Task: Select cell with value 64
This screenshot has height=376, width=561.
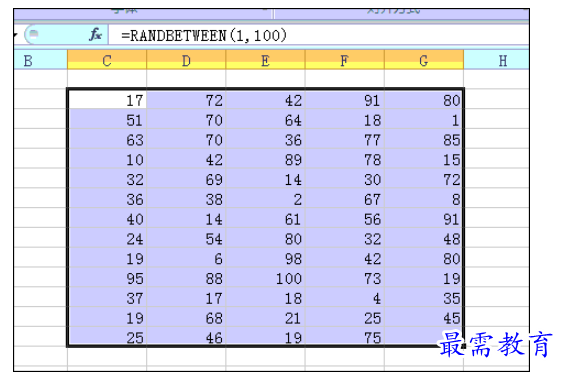Action: 265,119
